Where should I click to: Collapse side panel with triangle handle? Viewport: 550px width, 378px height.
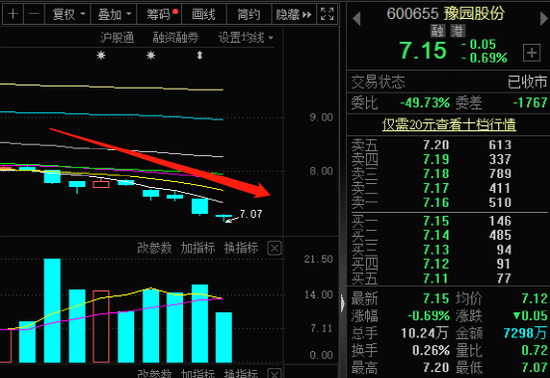click(343, 303)
